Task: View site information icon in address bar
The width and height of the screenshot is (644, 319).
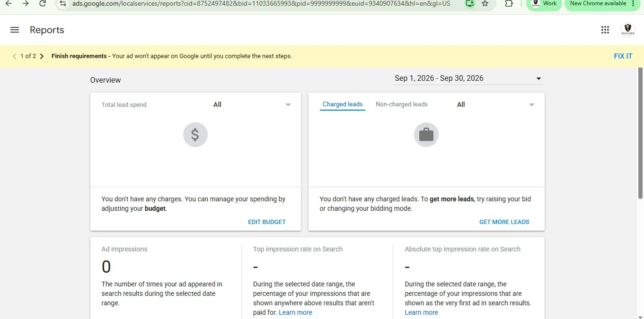Action: 63,3
